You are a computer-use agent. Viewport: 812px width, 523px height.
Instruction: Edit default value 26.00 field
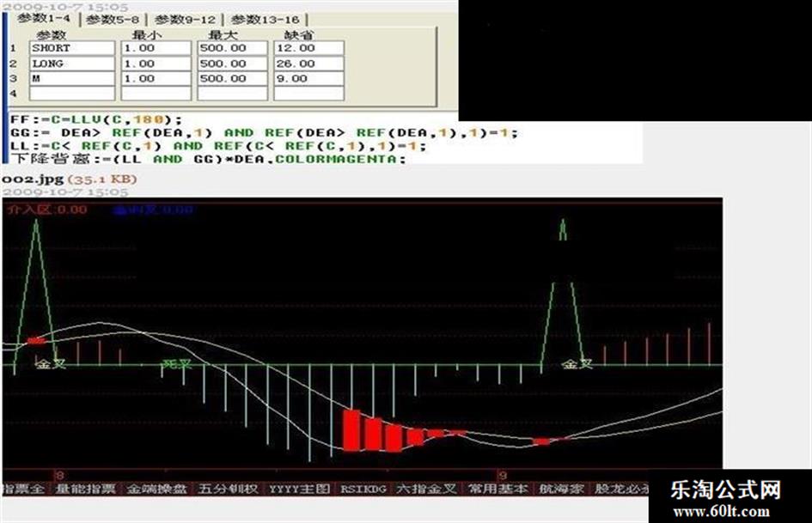point(308,64)
